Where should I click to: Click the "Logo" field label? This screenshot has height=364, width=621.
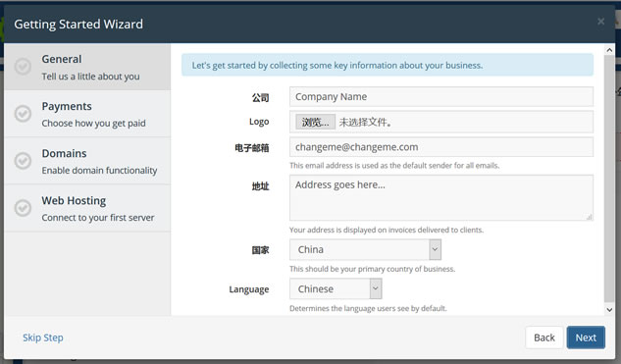[259, 122]
